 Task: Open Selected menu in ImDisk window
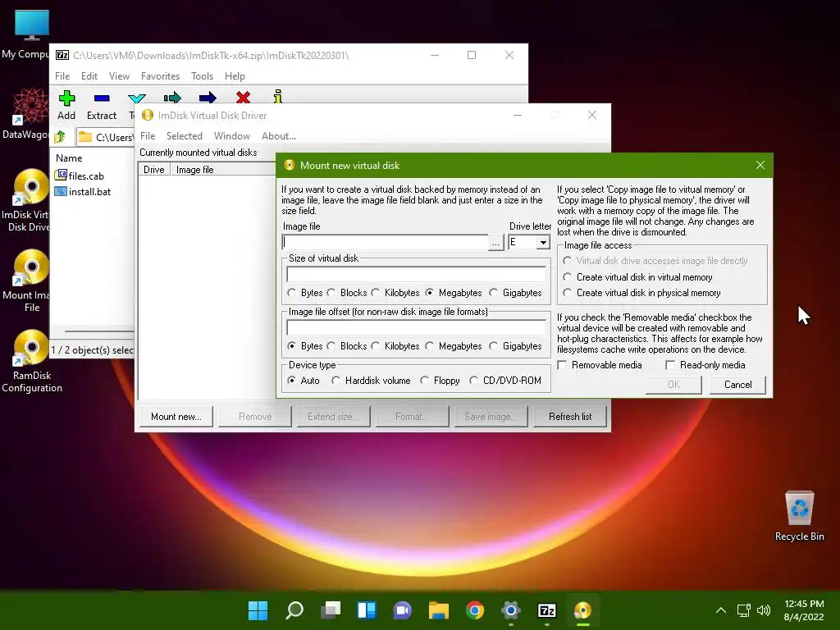pyautogui.click(x=185, y=136)
